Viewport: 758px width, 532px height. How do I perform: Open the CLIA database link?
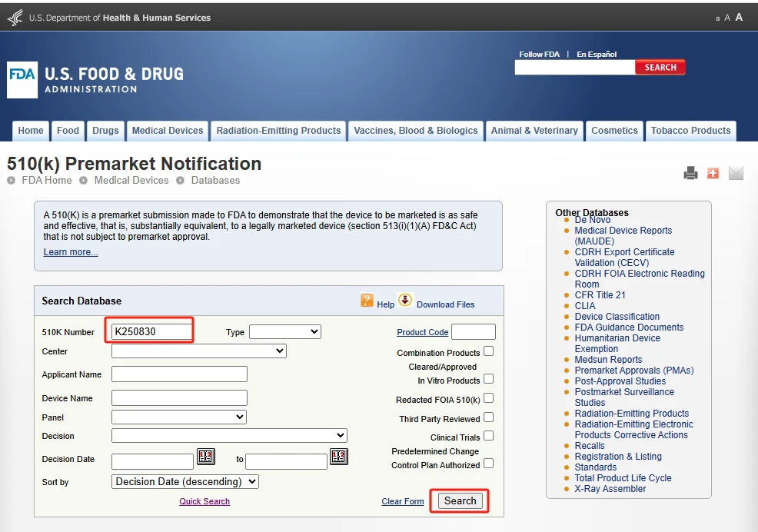click(x=585, y=306)
